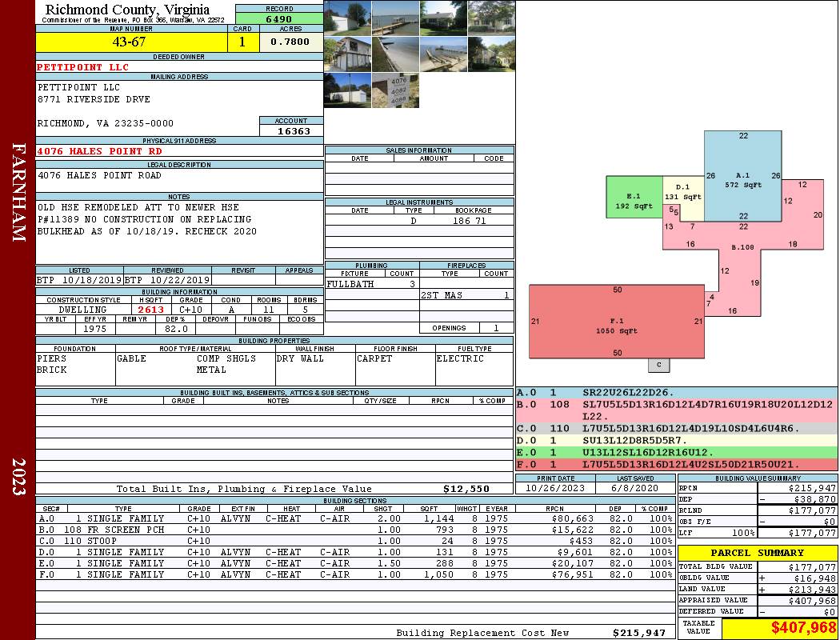Screen dimensions: 840x640
Task: Click the account number 16363 box
Action: 291,130
